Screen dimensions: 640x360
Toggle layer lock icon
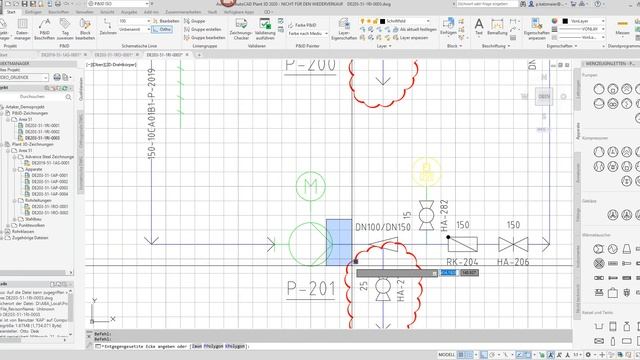(x=375, y=21)
